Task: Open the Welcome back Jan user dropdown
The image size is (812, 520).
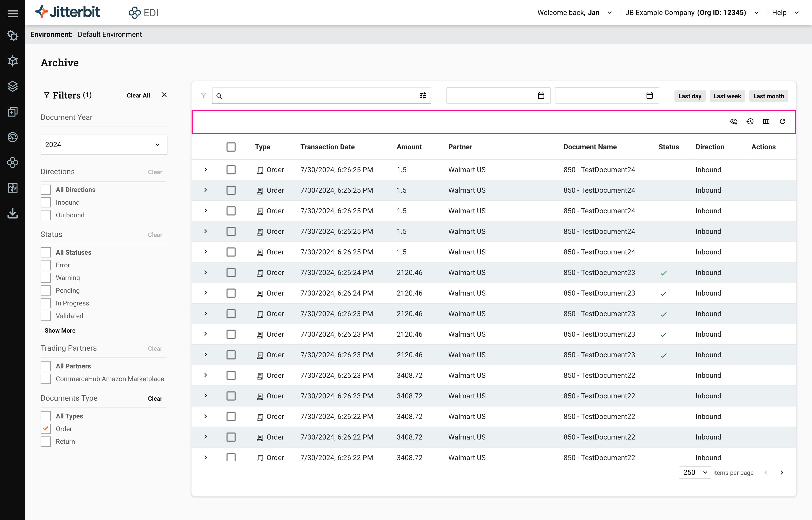Action: (574, 12)
